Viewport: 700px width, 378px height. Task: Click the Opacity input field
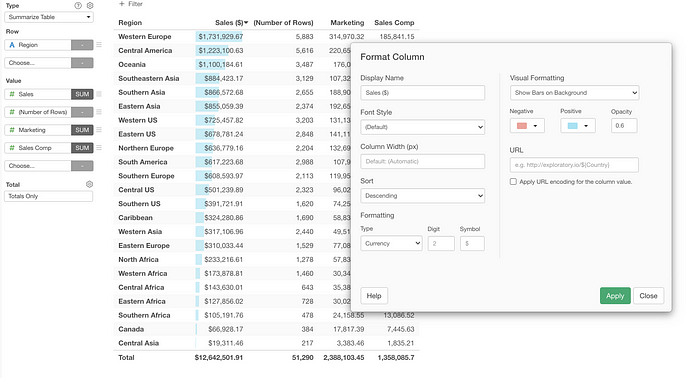click(624, 126)
